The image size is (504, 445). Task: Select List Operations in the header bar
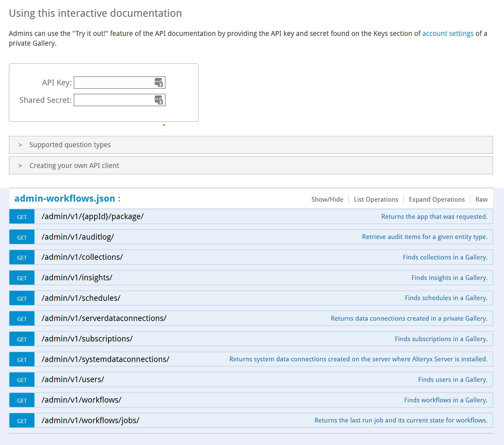[375, 199]
